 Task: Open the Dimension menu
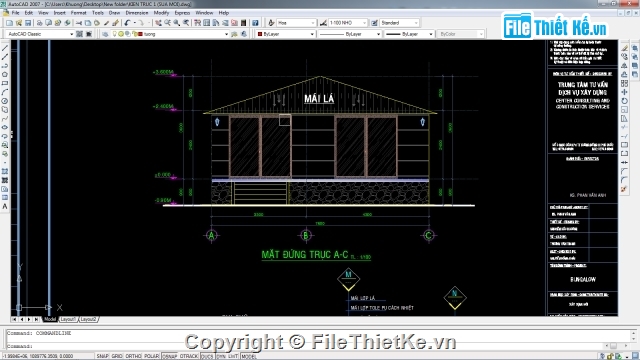click(137, 13)
